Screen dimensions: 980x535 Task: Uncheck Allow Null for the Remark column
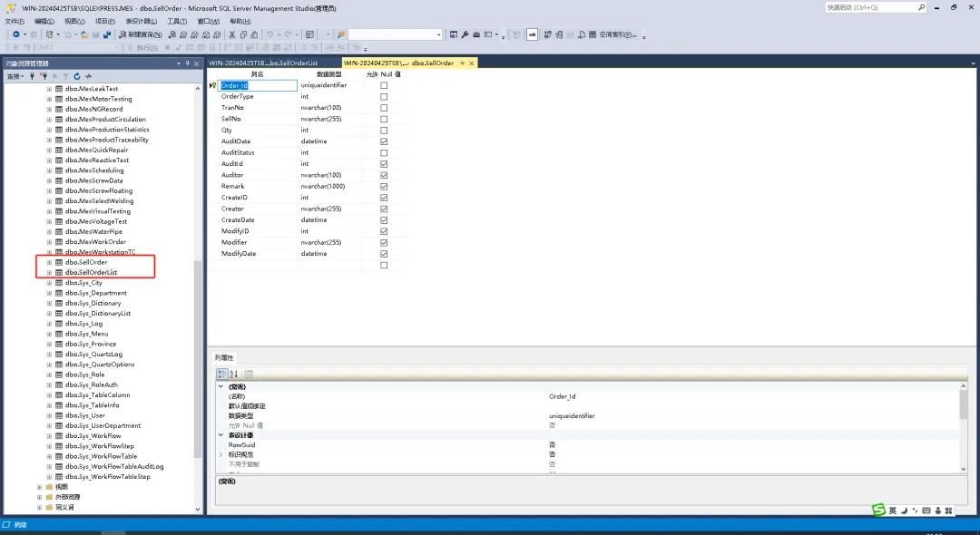coord(384,187)
